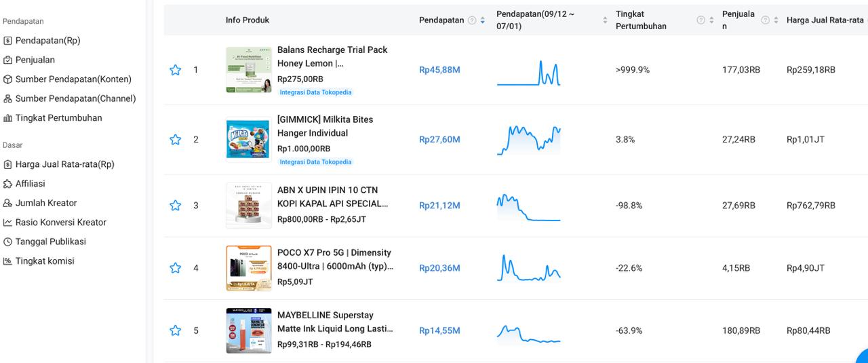Open Balans Recharge Trial Pack product title
868x363 pixels.
[x=332, y=56]
